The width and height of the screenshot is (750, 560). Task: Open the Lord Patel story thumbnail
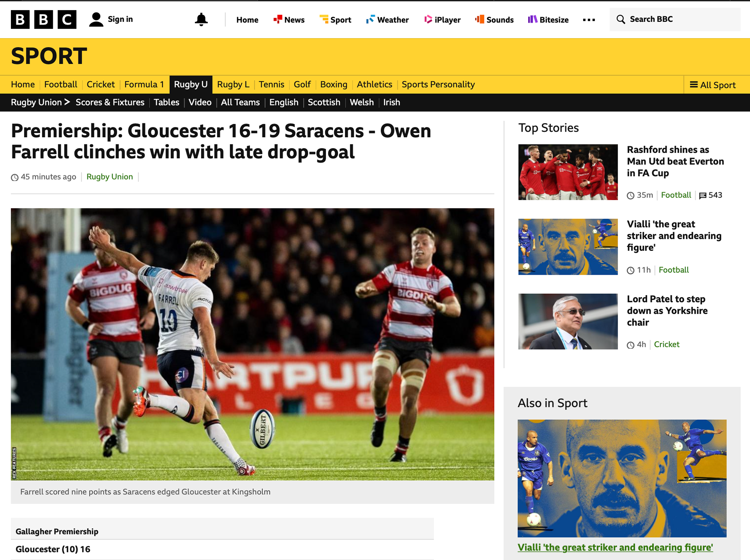[568, 321]
